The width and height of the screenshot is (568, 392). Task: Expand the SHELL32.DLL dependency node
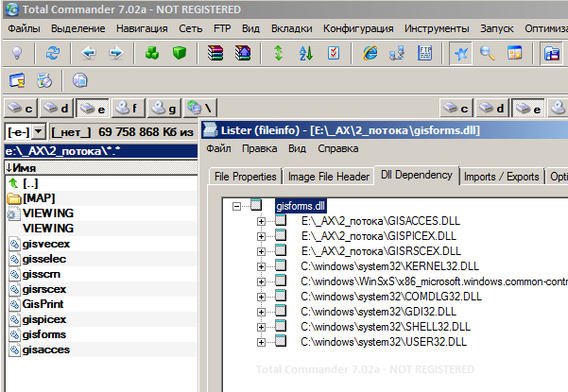261,327
